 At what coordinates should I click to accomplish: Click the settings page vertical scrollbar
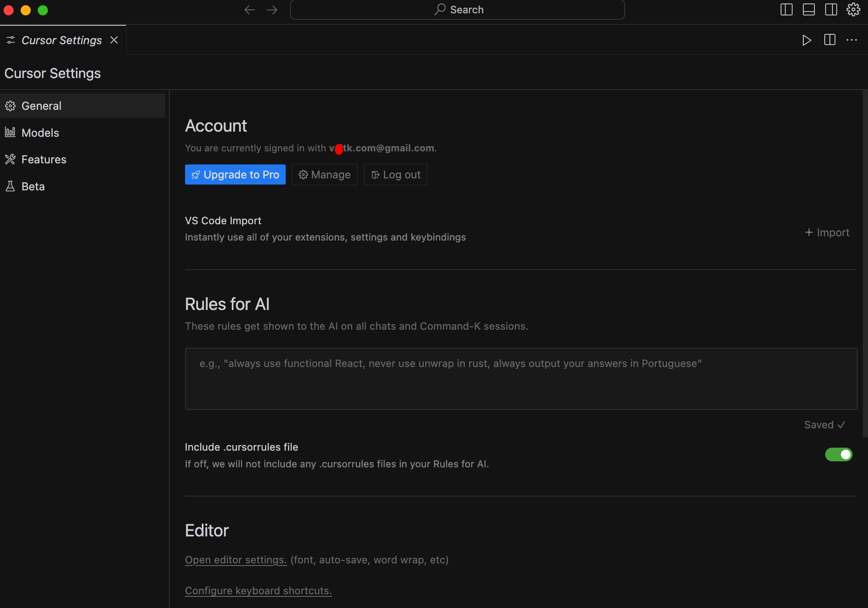[x=865, y=263]
